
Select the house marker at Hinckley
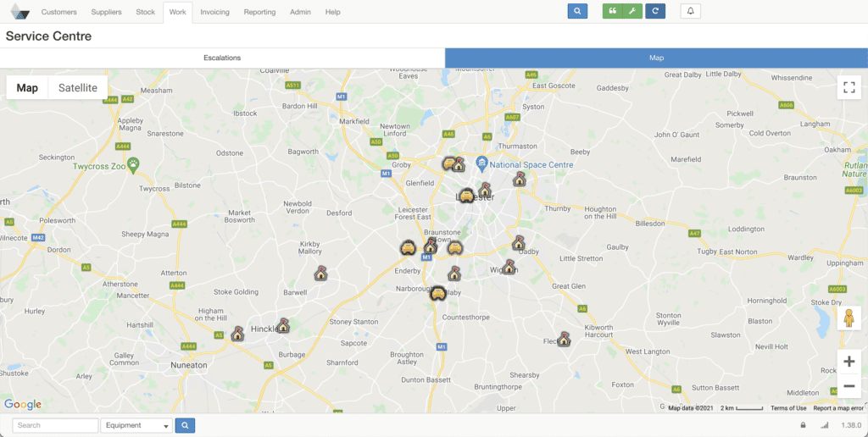pos(283,325)
